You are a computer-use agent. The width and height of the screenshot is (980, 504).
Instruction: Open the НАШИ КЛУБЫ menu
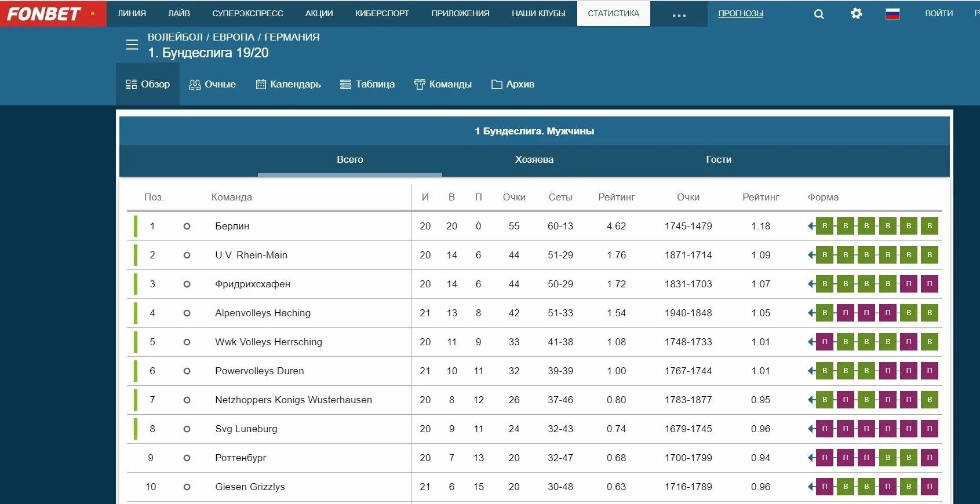[x=538, y=13]
